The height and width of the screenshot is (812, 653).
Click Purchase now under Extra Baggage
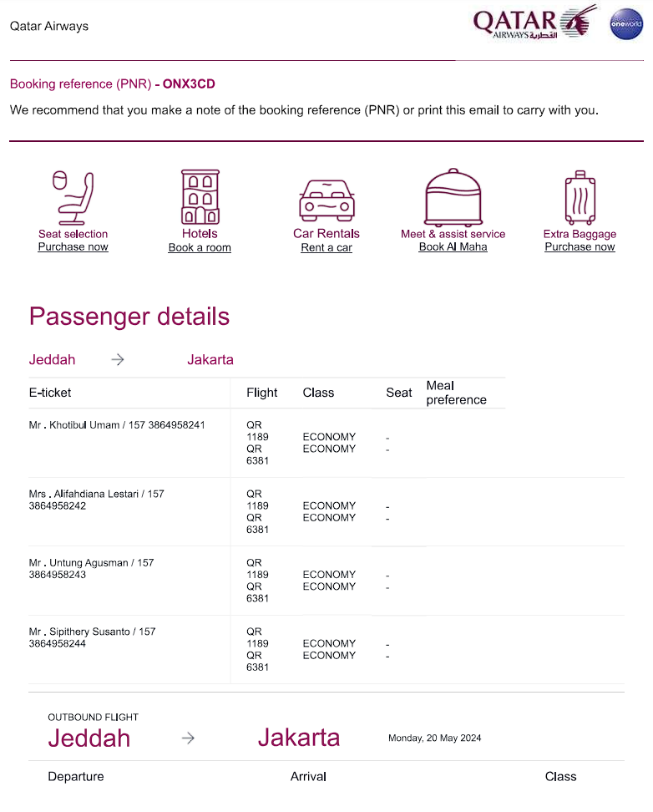pyautogui.click(x=580, y=247)
